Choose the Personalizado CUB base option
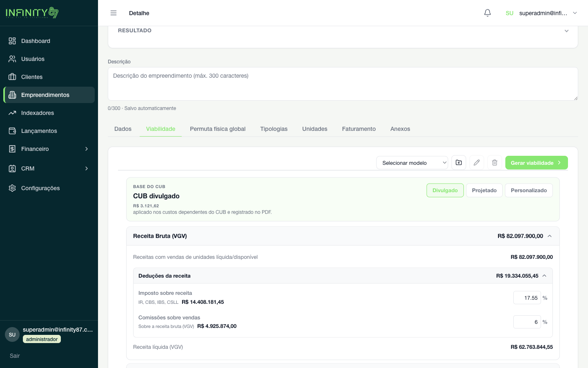 (x=529, y=191)
